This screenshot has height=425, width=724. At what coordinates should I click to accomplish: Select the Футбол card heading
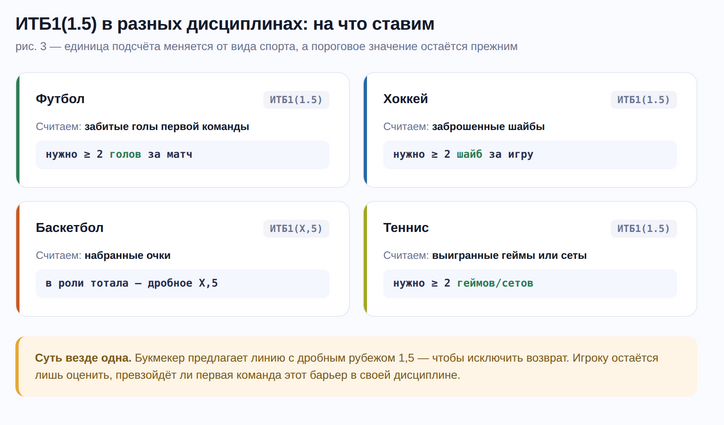[x=60, y=99]
